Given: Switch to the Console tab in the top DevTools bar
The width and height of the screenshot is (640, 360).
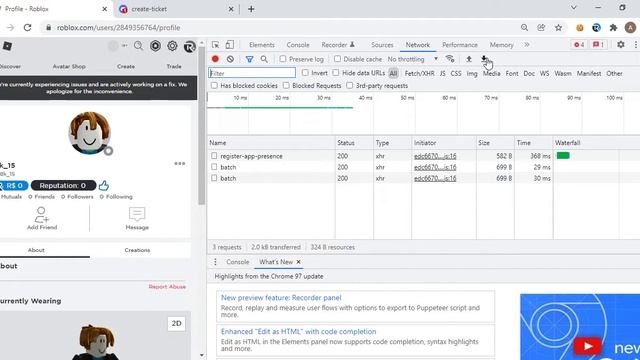Looking at the screenshot, I should (298, 45).
